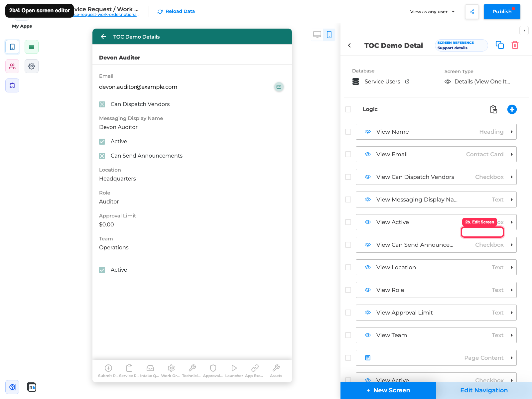
Task: Switch to desktop preview icon
Action: point(317,35)
